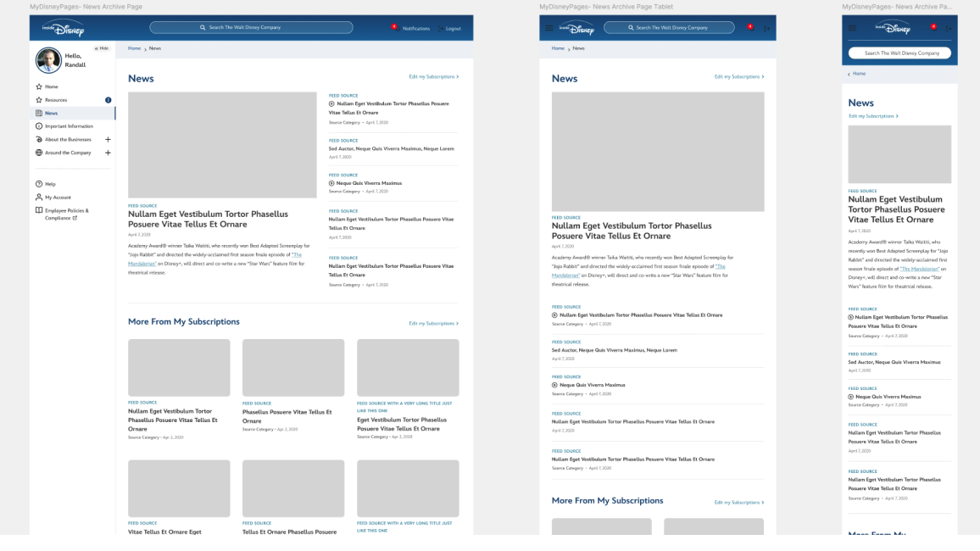Open My Account from the sidebar
Screen dimensions: 980x551
click(58, 198)
